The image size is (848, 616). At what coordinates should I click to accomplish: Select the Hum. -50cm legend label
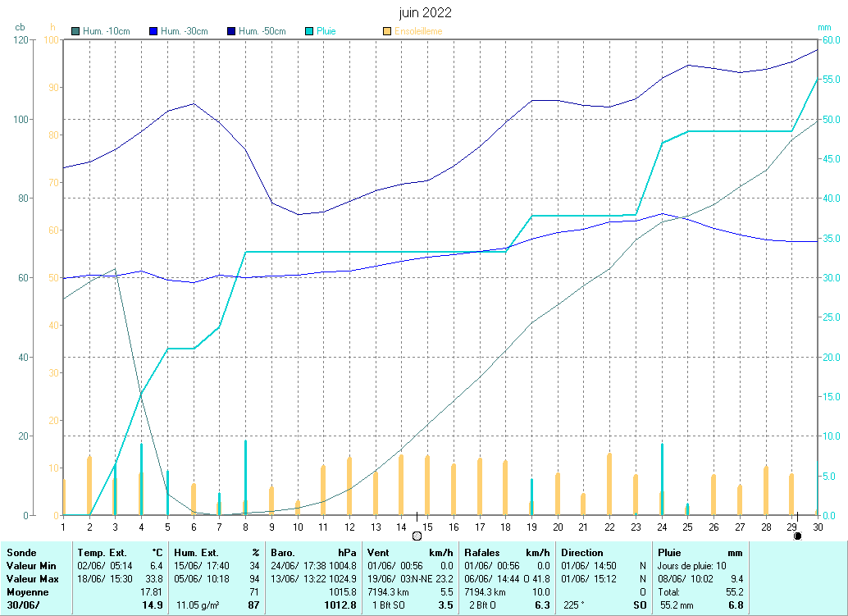point(262,31)
